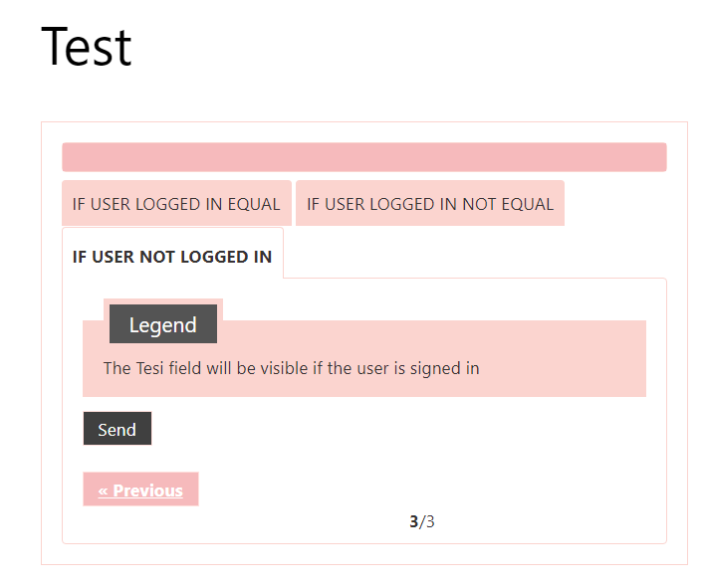Activate the bold not-logged-in tab
Viewport: 705px width, 588px height.
point(172,256)
